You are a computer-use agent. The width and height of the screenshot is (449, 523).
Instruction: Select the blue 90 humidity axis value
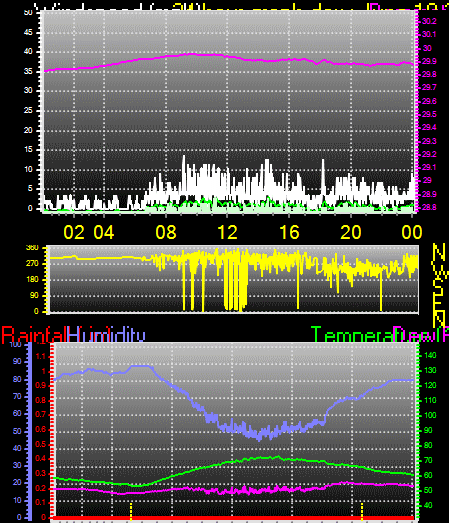(x=17, y=362)
